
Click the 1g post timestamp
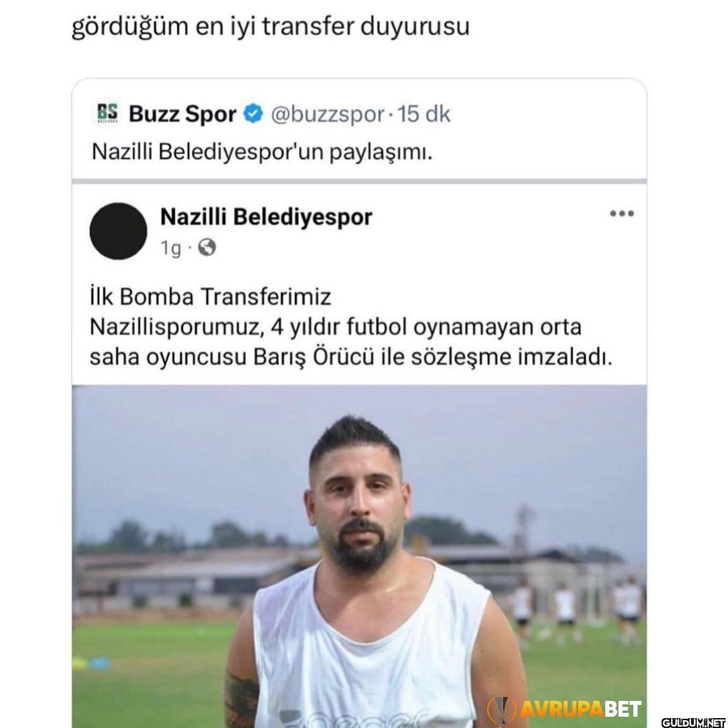[x=170, y=248]
